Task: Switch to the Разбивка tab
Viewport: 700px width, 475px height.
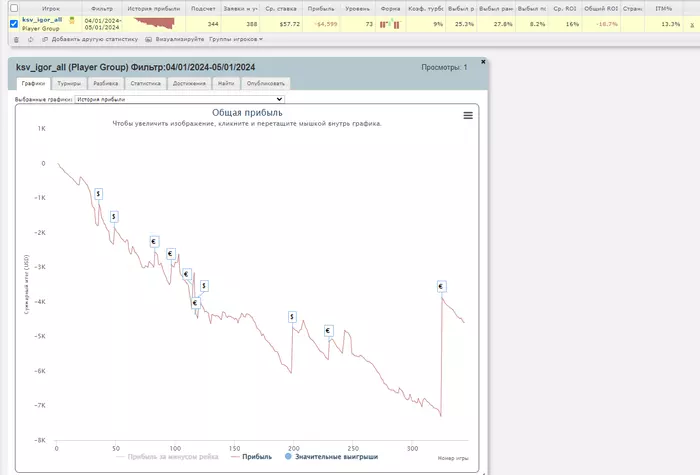Action: tap(106, 83)
